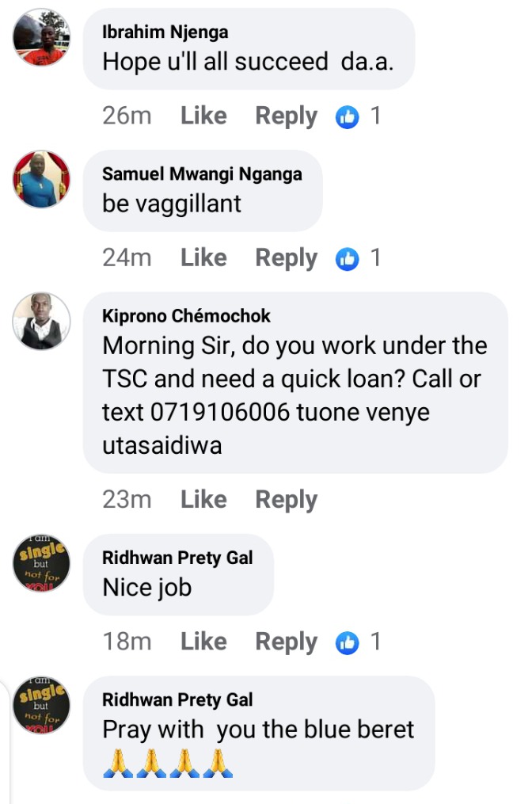Open the Ridhwan Prety Gal name above 'Nice job'
This screenshot has width=532, height=804.
(177, 558)
